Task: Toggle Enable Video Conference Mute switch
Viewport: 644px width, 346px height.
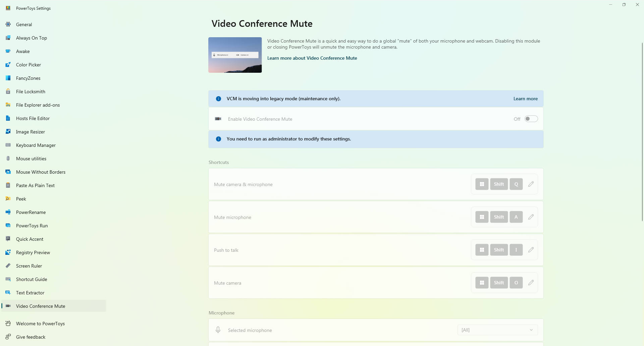Action: point(531,119)
